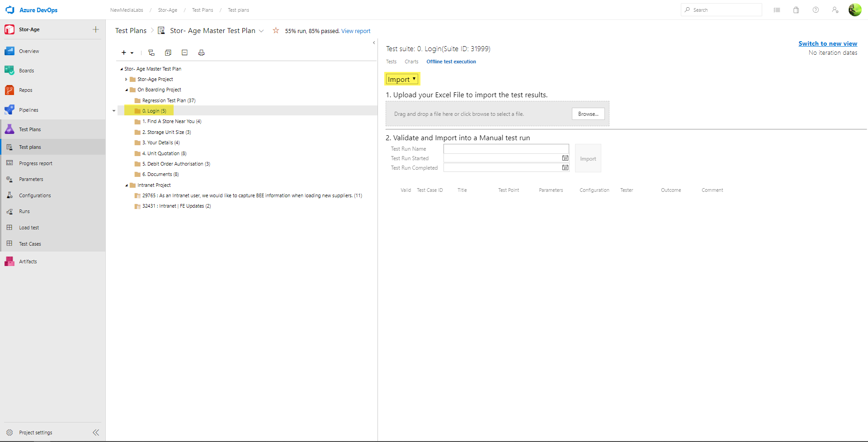
Task: Open the Repos hub icon
Action: pyautogui.click(x=9, y=90)
